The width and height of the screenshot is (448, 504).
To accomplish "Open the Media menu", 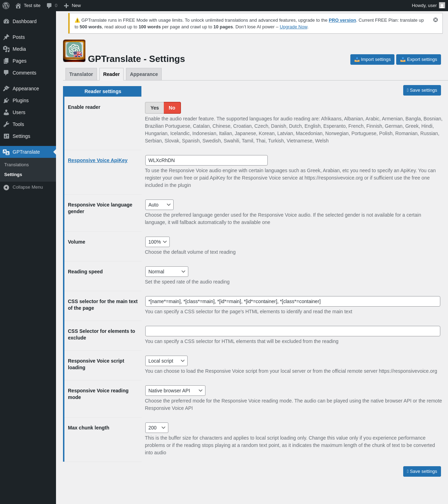I will pyautogui.click(x=28, y=49).
